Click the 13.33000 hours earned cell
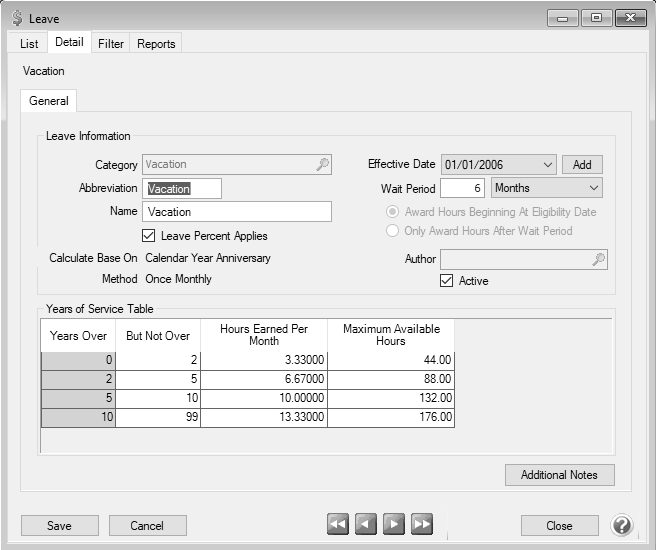656x550 pixels. point(264,417)
